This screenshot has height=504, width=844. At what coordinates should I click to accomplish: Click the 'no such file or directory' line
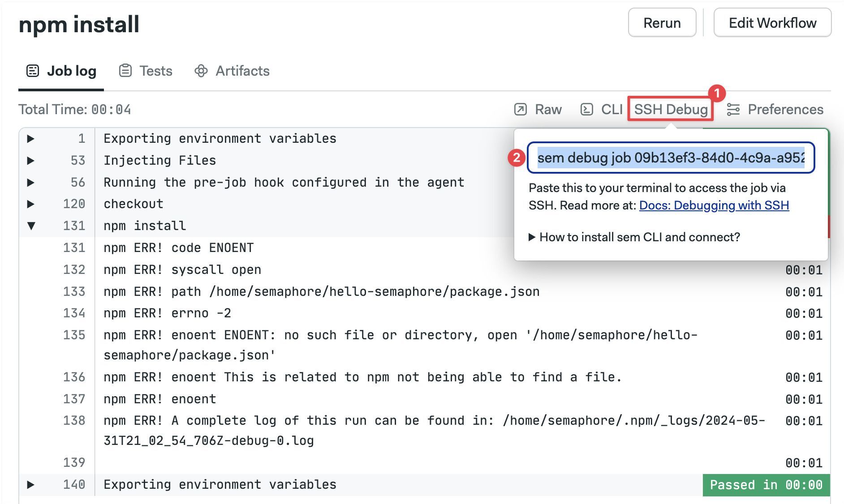pos(400,345)
